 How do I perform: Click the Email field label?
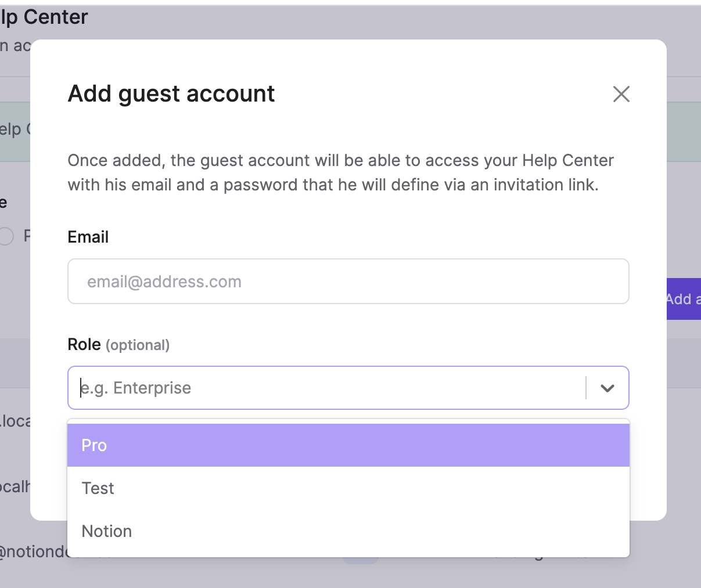pos(88,237)
